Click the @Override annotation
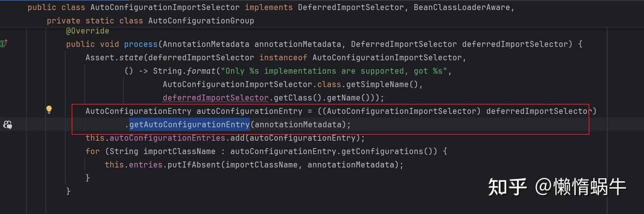Viewport: 644px width, 214px height. click(88, 30)
